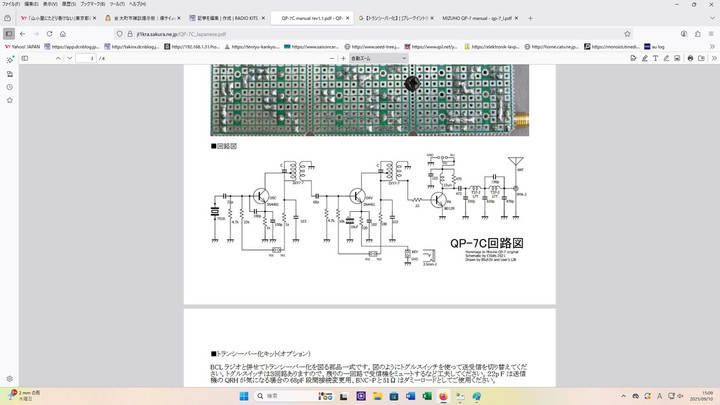Select the PDF add text tool

pos(655,58)
